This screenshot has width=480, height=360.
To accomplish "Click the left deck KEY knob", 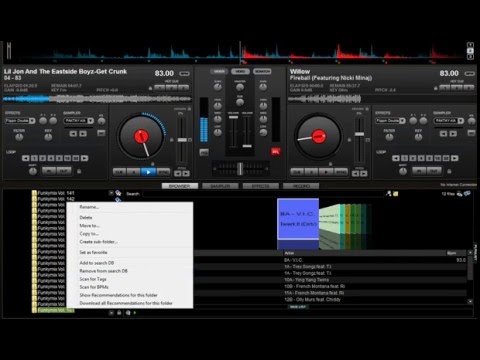I will [x=48, y=137].
